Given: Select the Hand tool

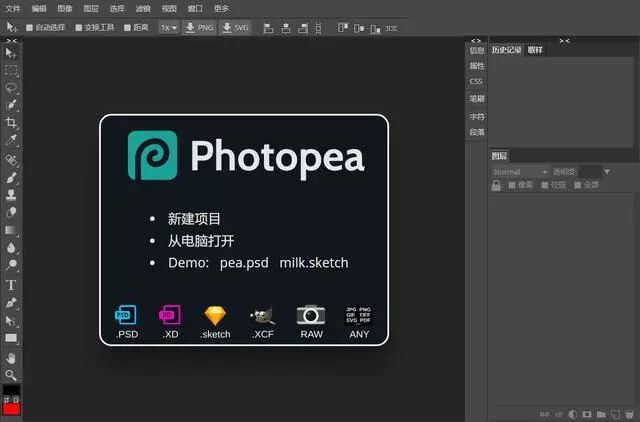Looking at the screenshot, I should tap(11, 358).
